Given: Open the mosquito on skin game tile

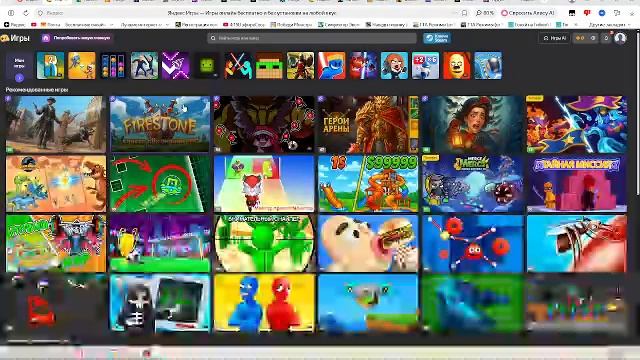Looking at the screenshot, I should 577,243.
